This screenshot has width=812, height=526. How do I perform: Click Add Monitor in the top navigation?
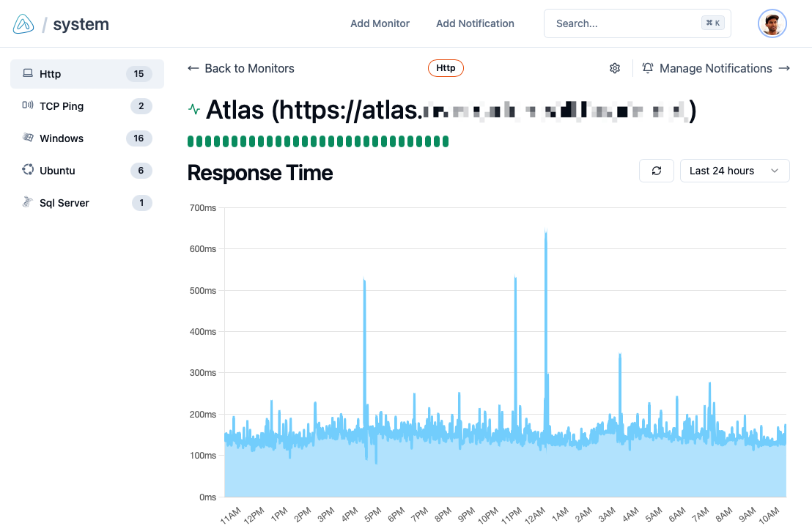tap(380, 23)
